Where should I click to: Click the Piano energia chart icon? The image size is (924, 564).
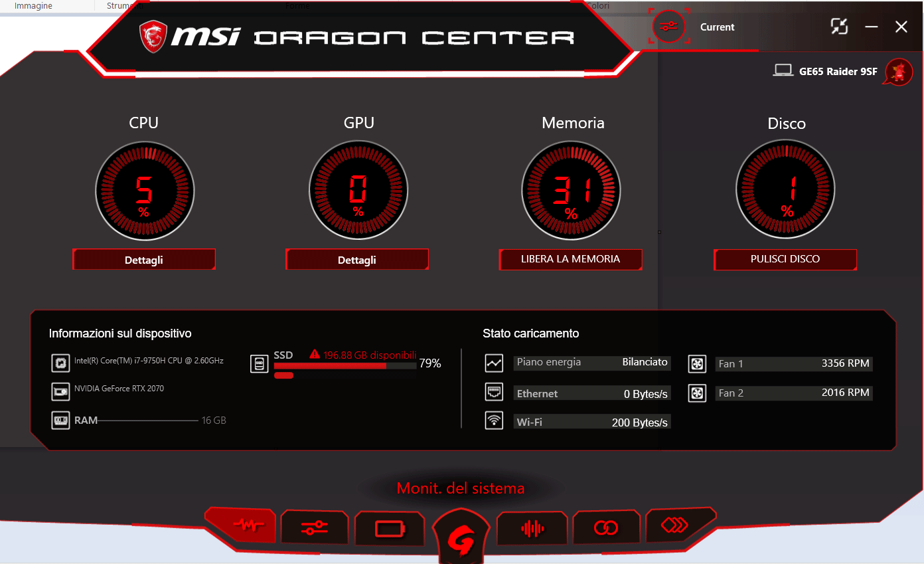[x=494, y=363]
